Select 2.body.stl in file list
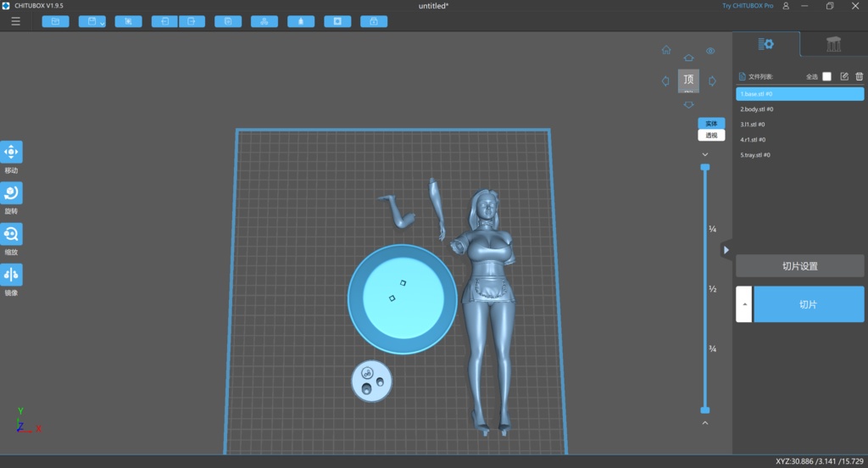 click(x=800, y=109)
